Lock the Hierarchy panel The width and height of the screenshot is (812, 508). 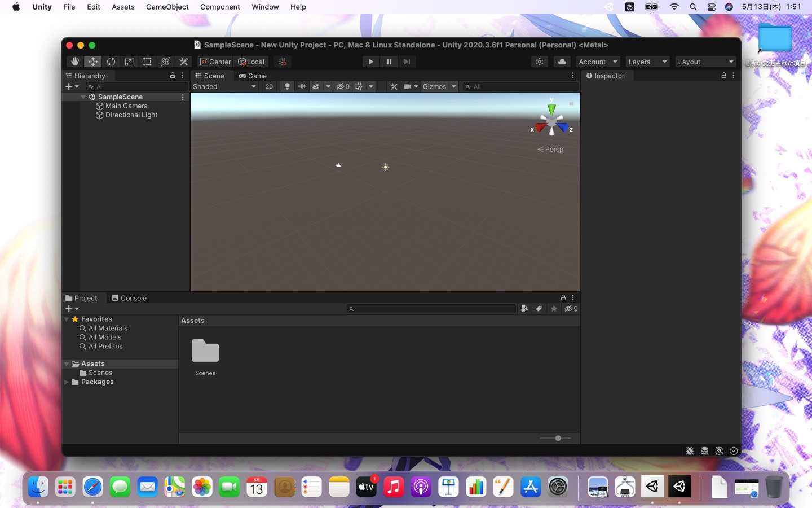pos(173,75)
